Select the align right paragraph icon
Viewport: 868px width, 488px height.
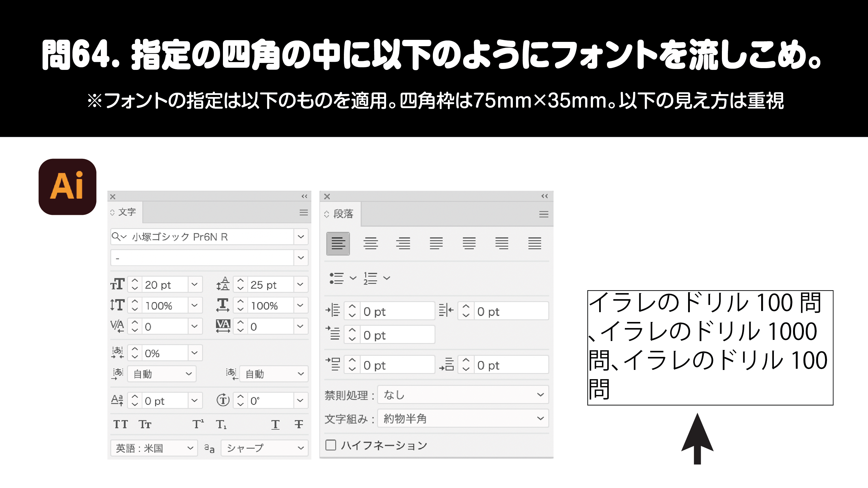(403, 243)
